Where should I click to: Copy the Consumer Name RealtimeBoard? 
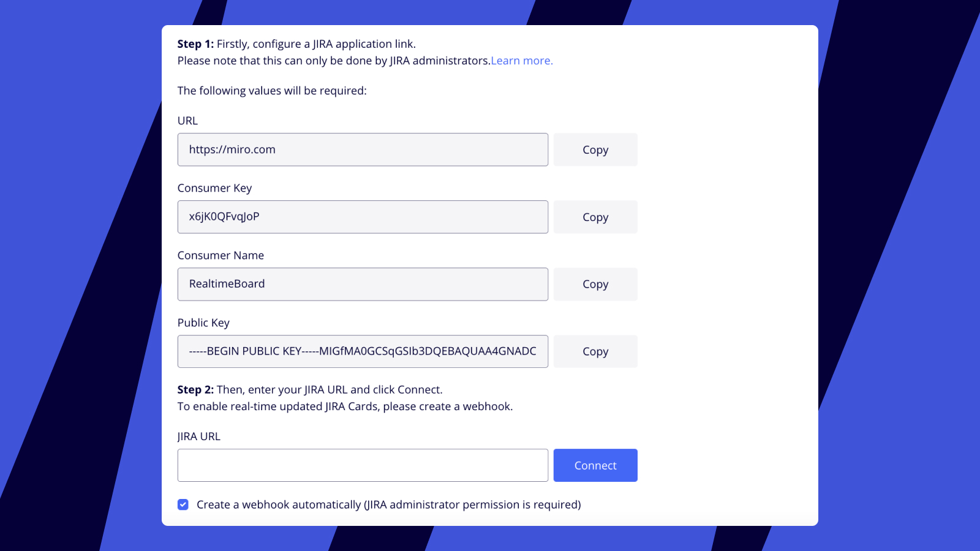click(x=595, y=284)
